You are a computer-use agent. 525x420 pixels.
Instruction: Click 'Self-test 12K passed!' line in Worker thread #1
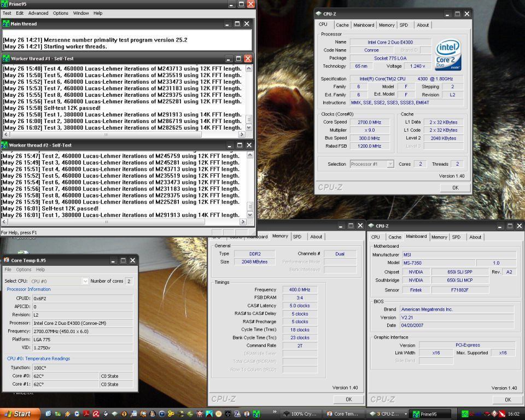coord(72,108)
